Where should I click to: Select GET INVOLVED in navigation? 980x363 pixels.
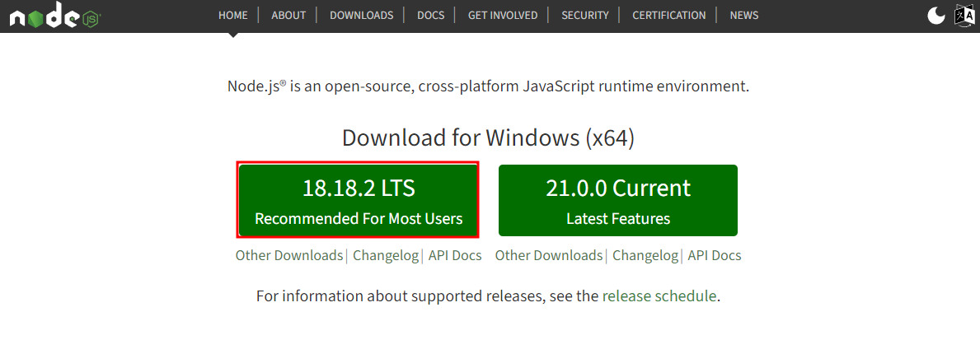tap(503, 16)
